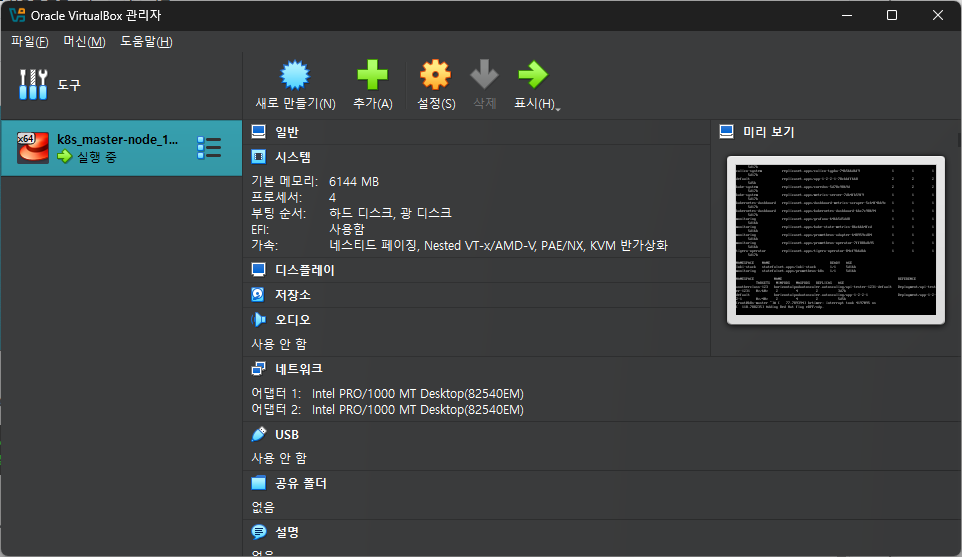The image size is (962, 557).
Task: Open VM settings with 설정(S) gear icon
Action: click(x=436, y=75)
